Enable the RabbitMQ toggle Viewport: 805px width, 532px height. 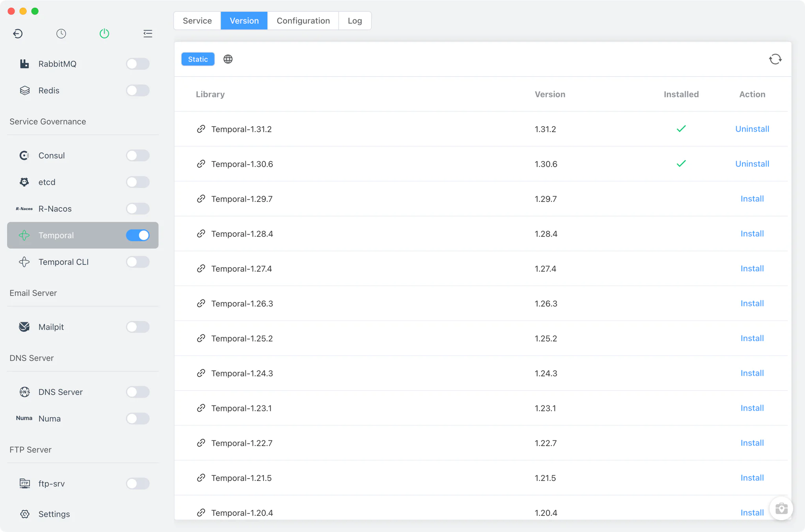point(138,64)
